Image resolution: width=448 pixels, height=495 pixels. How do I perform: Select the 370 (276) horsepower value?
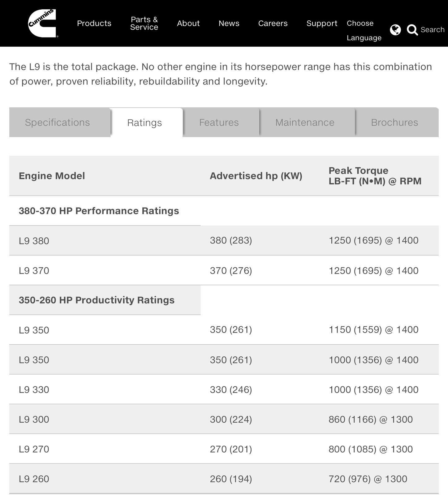[231, 270]
